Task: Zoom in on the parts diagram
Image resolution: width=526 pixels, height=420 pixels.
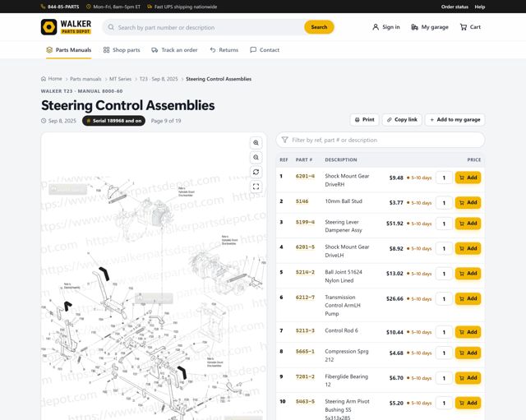Action: pos(256,143)
